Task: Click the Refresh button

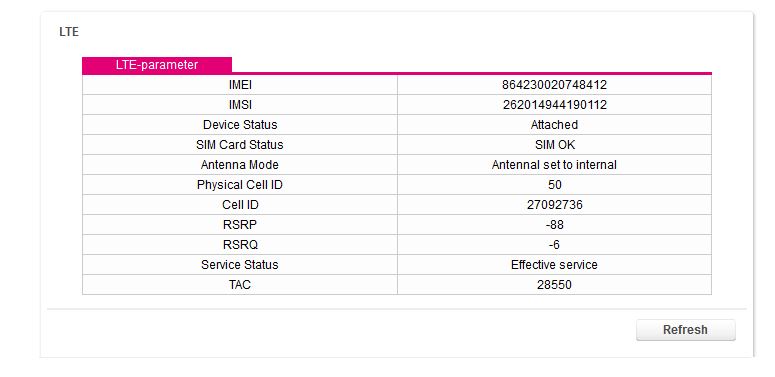Action: point(686,330)
